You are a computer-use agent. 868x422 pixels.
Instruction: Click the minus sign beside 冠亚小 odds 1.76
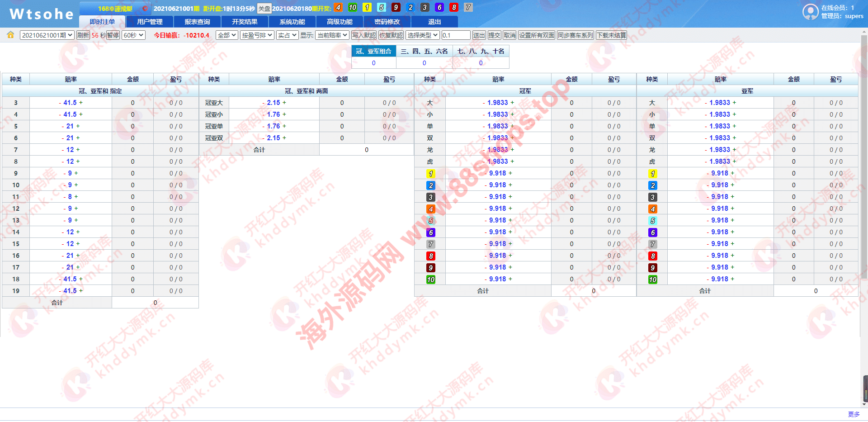click(264, 114)
